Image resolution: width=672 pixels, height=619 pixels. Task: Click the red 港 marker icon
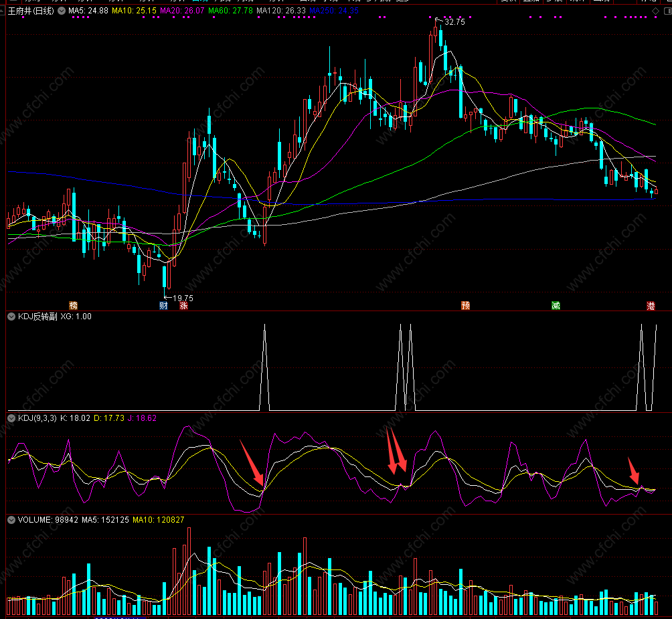tap(651, 305)
